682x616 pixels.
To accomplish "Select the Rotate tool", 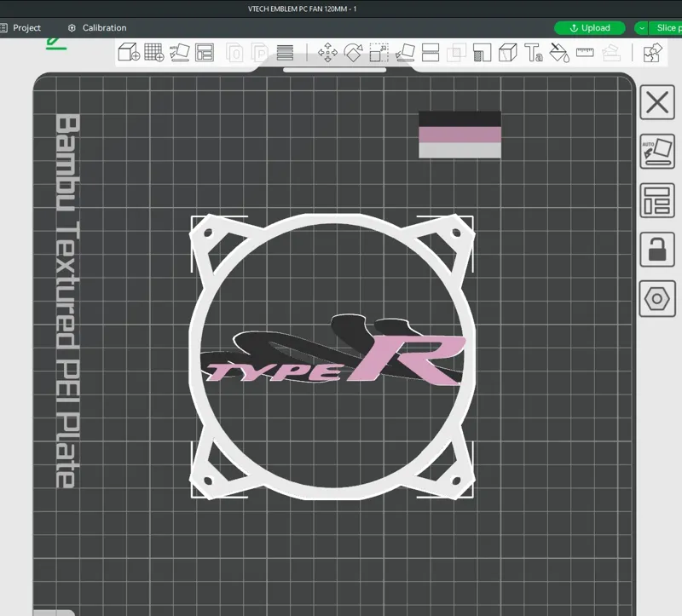I will click(353, 53).
